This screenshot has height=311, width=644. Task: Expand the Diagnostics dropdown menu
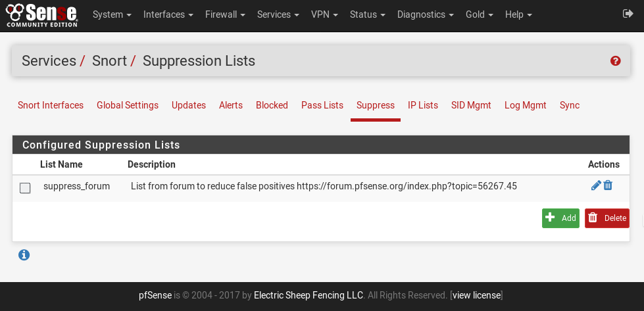coord(425,14)
